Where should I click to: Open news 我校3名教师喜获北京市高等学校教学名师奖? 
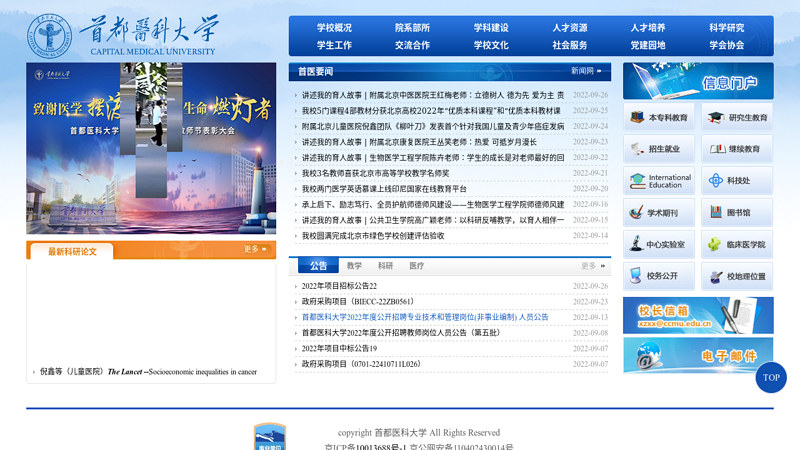(x=376, y=173)
